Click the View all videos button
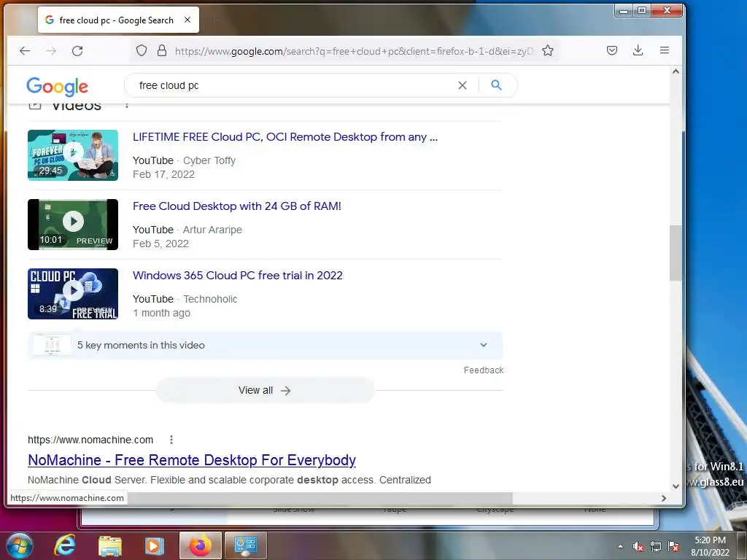747x560 pixels. (266, 391)
